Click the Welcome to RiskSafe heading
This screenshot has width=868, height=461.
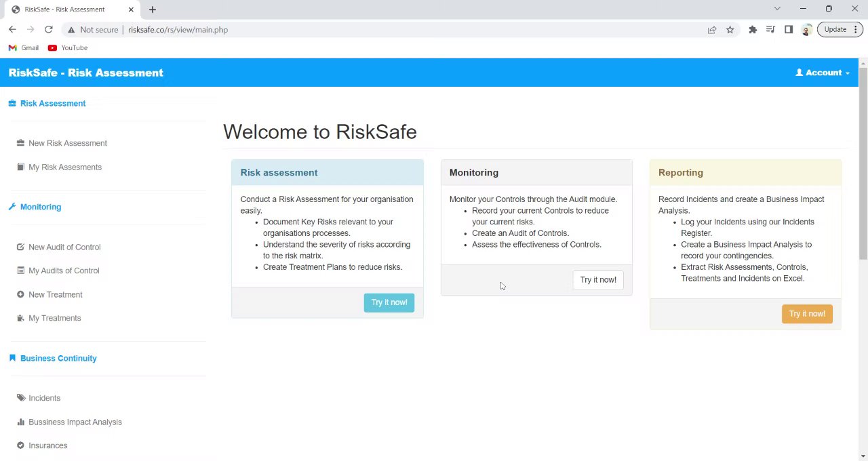point(320,132)
